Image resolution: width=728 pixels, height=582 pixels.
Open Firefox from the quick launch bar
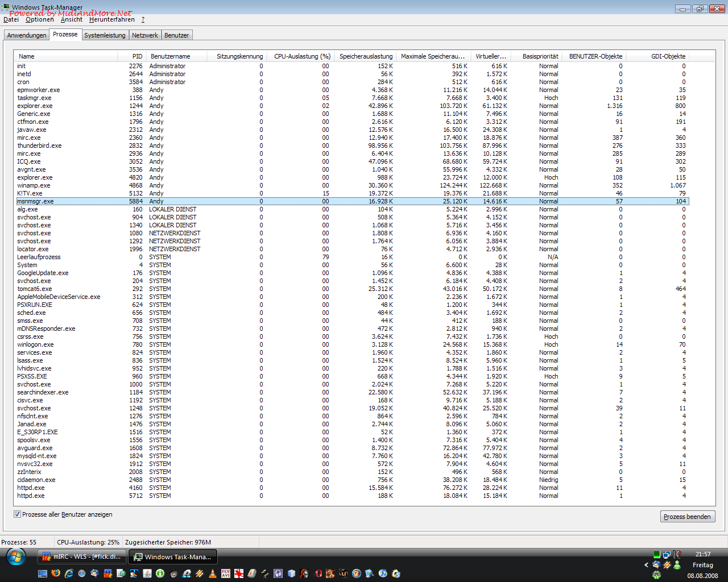click(x=56, y=573)
